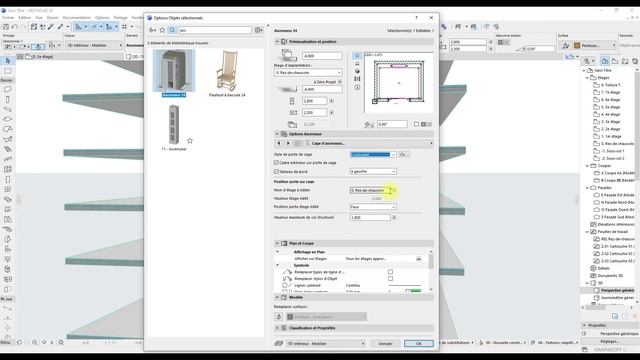The image size is (640, 360).
Task: Open the Tableau de bord position dropdown
Action: click(373, 172)
